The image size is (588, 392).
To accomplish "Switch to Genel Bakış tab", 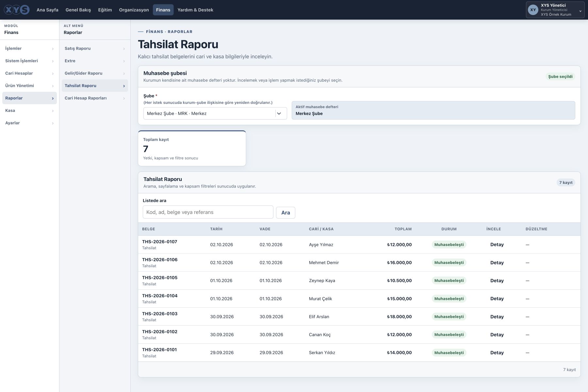I will (78, 10).
